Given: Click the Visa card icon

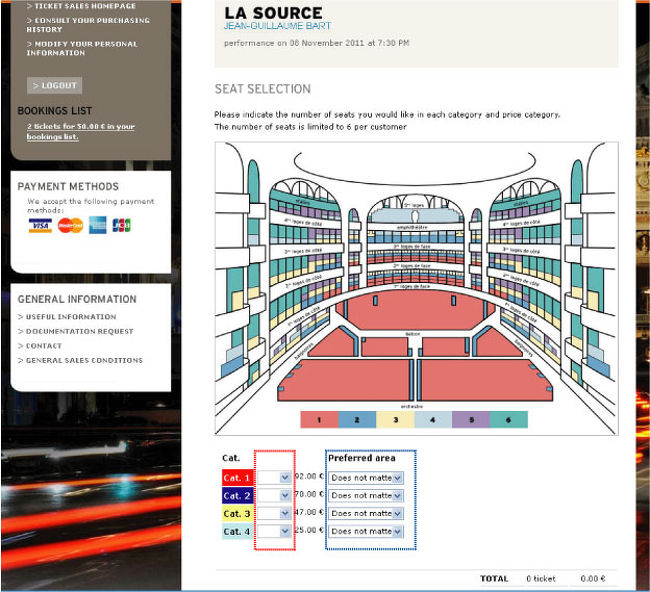Looking at the screenshot, I should click(x=40, y=225).
